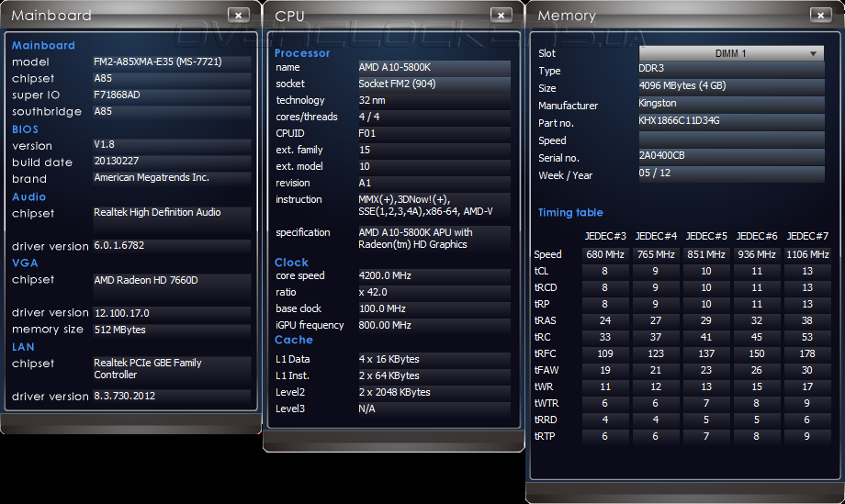Click JEDEC#7 column header
Image resolution: width=845 pixels, height=504 pixels.
pyautogui.click(x=807, y=236)
